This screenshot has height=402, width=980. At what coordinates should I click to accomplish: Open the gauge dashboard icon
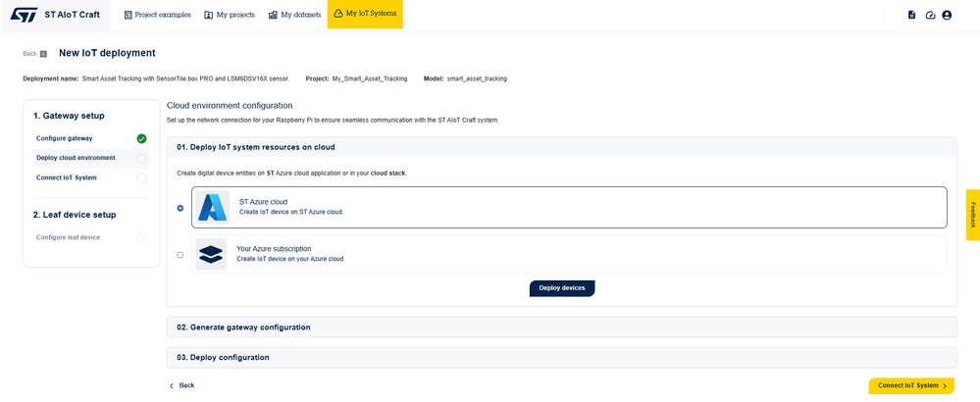[x=930, y=15]
